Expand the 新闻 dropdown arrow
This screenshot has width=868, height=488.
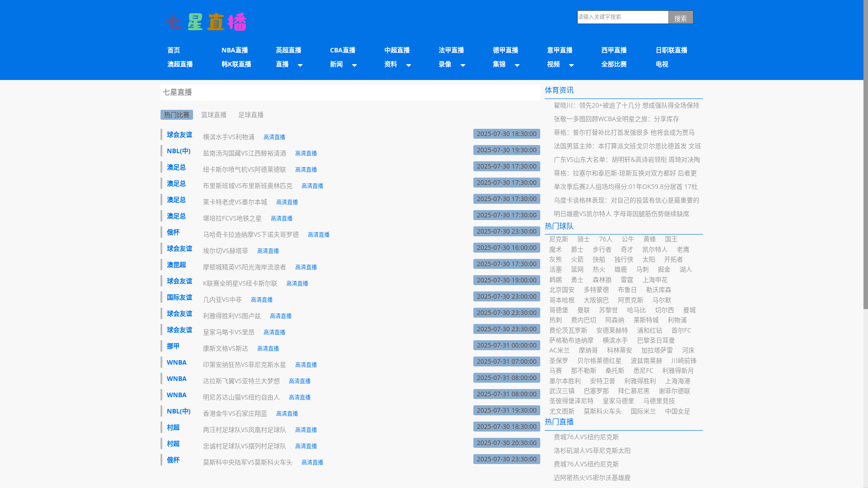(354, 66)
